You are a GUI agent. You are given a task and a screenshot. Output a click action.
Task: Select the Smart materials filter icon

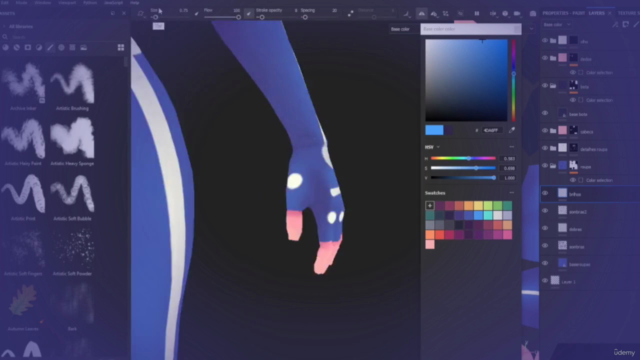(17, 48)
